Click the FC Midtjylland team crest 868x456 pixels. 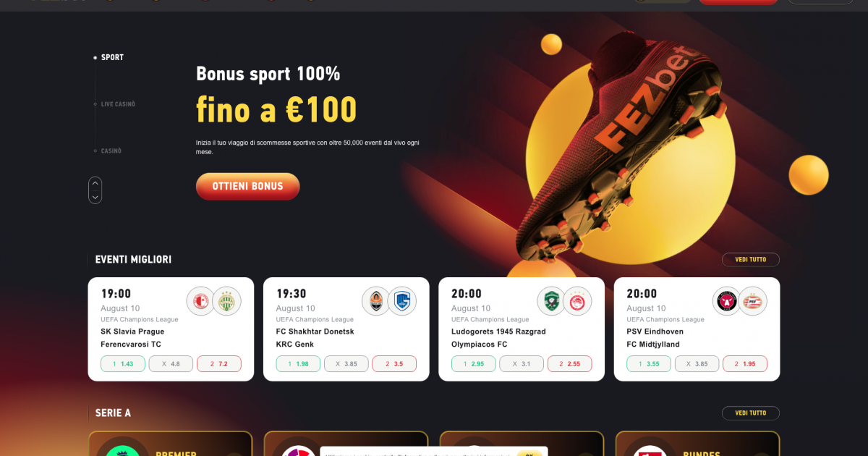pyautogui.click(x=726, y=301)
